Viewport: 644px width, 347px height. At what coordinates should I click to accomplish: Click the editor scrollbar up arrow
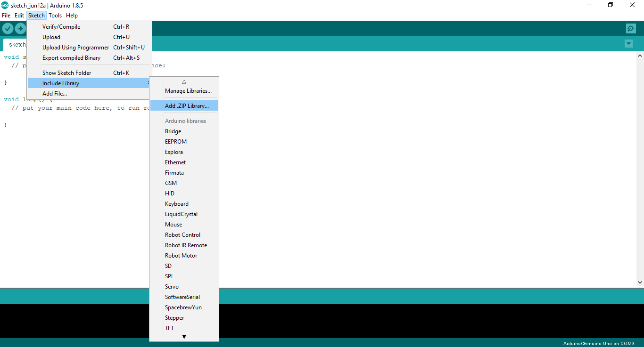(640, 56)
